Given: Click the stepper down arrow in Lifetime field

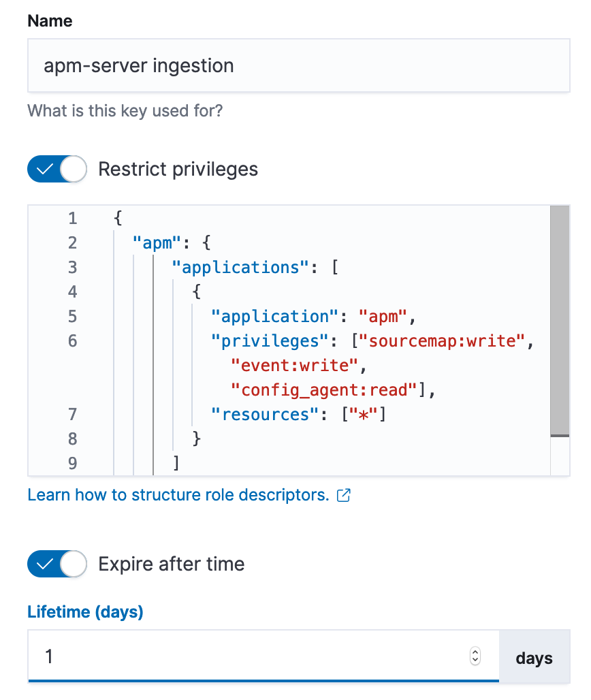Looking at the screenshot, I should pos(475,661).
